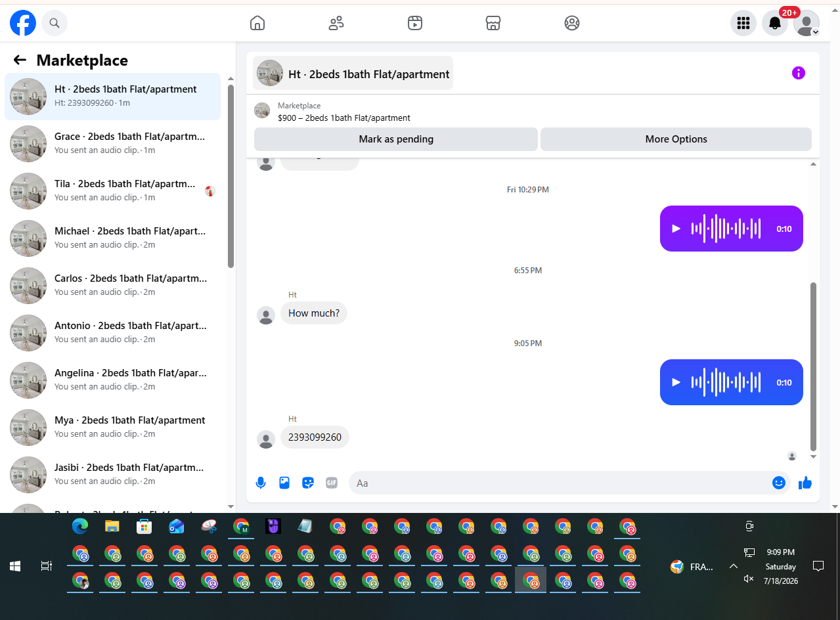Click the seen-receipt avatar below last message
Image resolution: width=840 pixels, height=620 pixels.
pyautogui.click(x=792, y=456)
